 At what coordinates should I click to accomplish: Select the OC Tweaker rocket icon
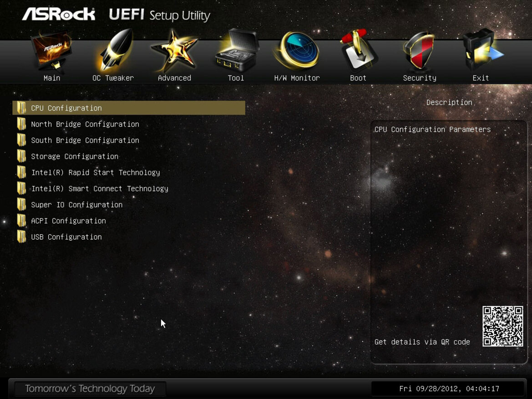tap(115, 51)
